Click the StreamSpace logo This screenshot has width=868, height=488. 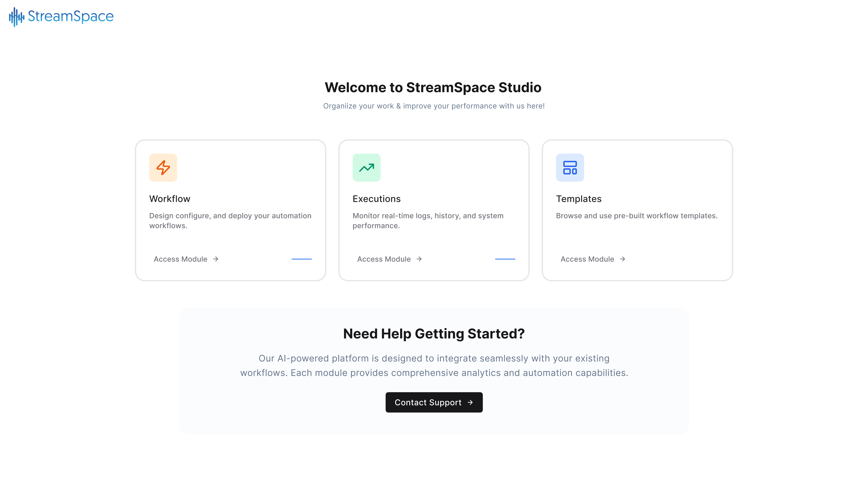pyautogui.click(x=61, y=17)
